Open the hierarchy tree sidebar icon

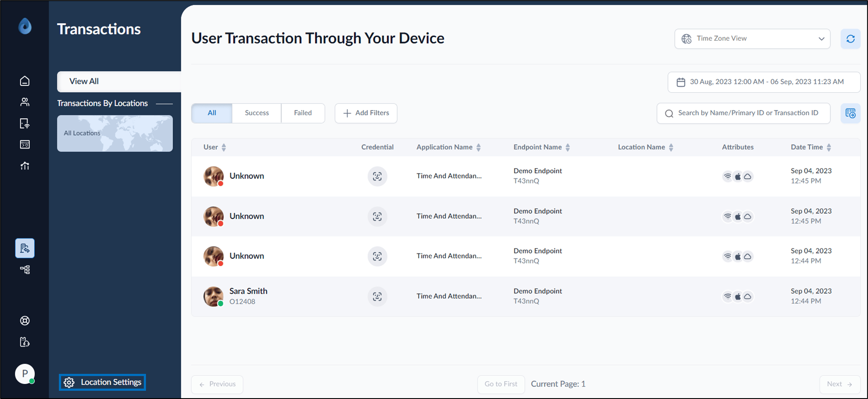25,269
